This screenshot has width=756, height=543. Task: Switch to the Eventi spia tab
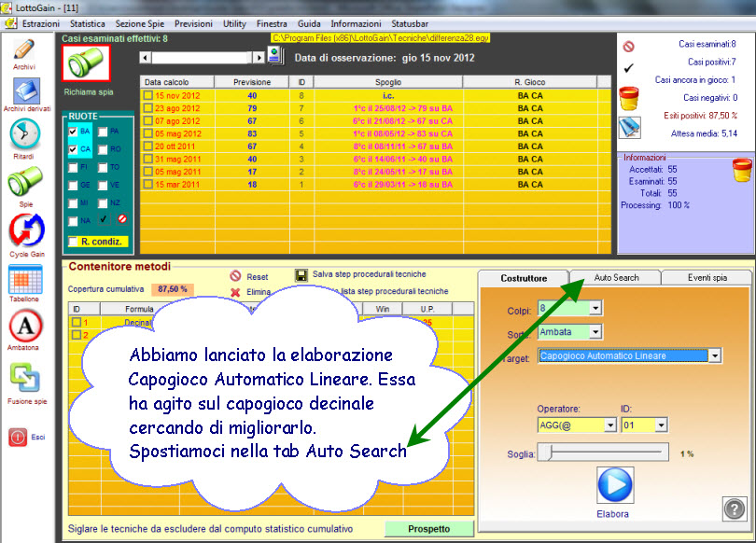coord(707,277)
